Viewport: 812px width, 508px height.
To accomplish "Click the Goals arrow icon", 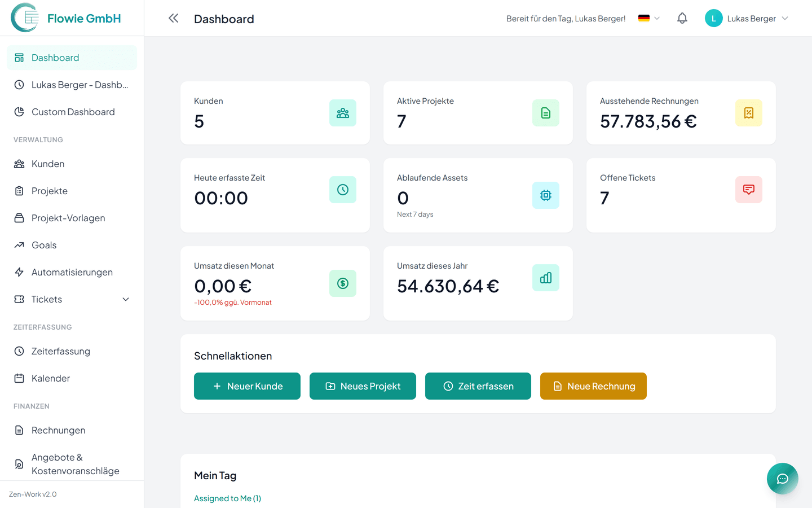I will pos(19,245).
